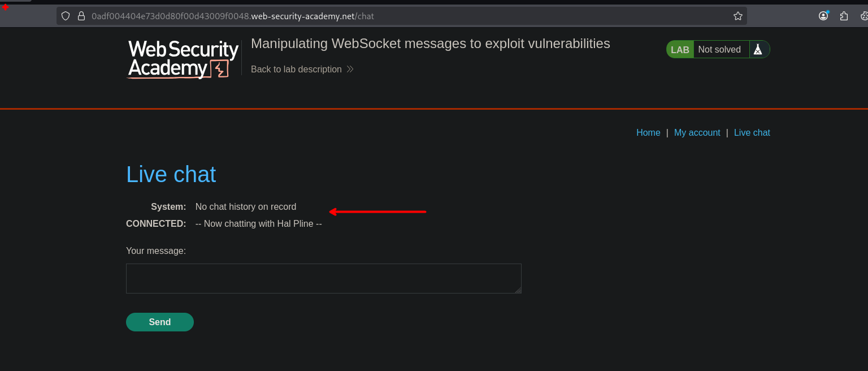
Task: Click the padlock site security icon
Action: [81, 16]
